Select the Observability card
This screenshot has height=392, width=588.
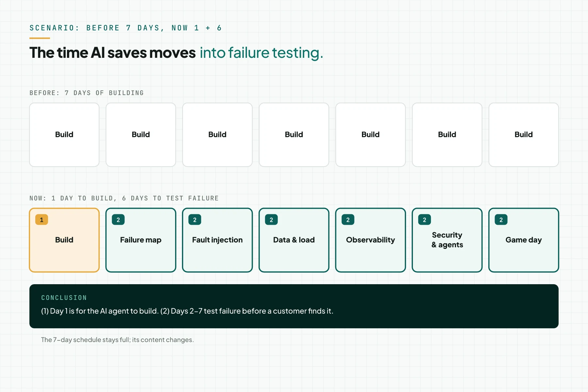point(370,240)
